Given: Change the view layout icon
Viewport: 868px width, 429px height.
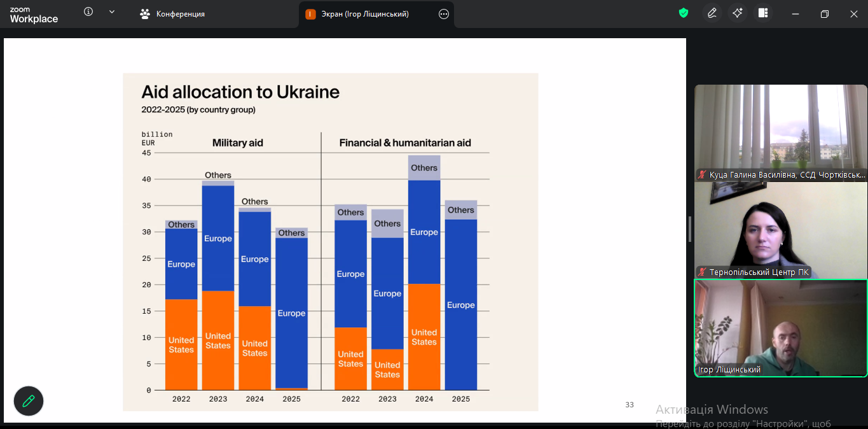Looking at the screenshot, I should (763, 13).
